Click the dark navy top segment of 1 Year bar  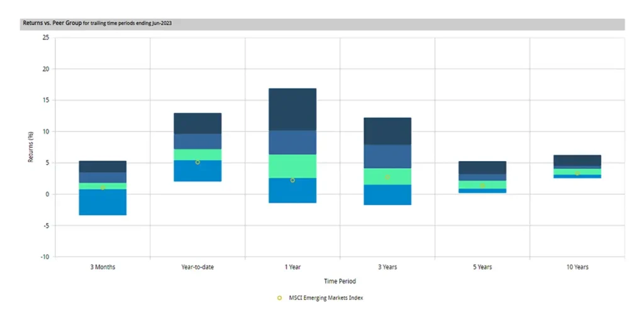point(292,109)
